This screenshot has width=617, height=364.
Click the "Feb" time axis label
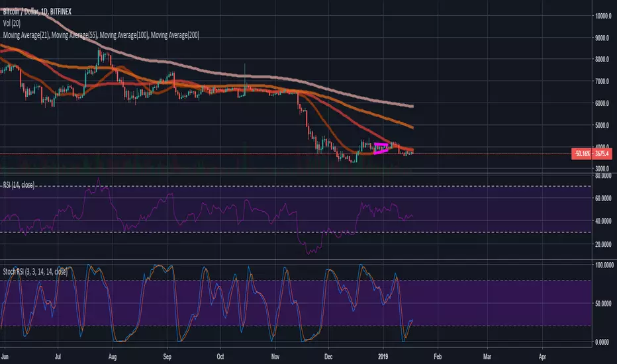[438, 357]
